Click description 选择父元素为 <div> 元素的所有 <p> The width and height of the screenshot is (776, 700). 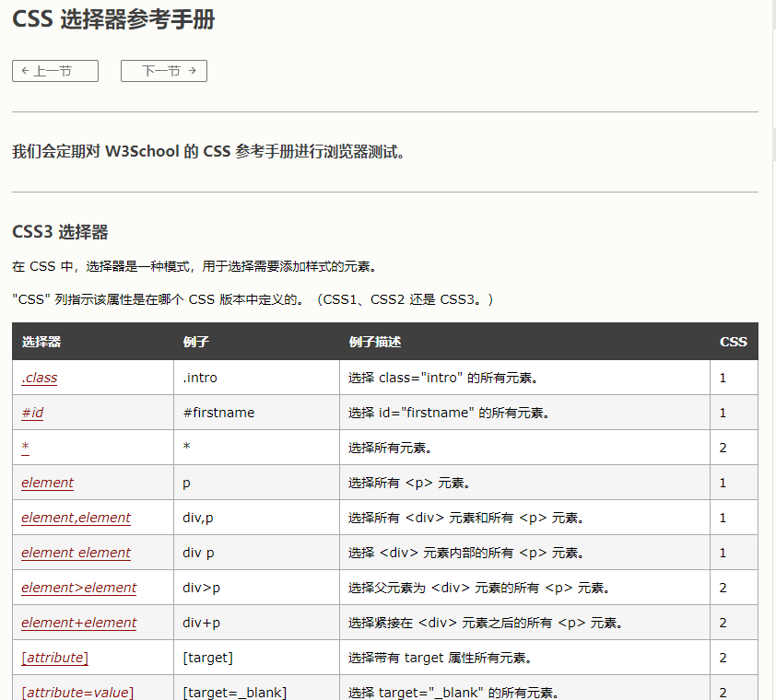pyautogui.click(x=478, y=588)
